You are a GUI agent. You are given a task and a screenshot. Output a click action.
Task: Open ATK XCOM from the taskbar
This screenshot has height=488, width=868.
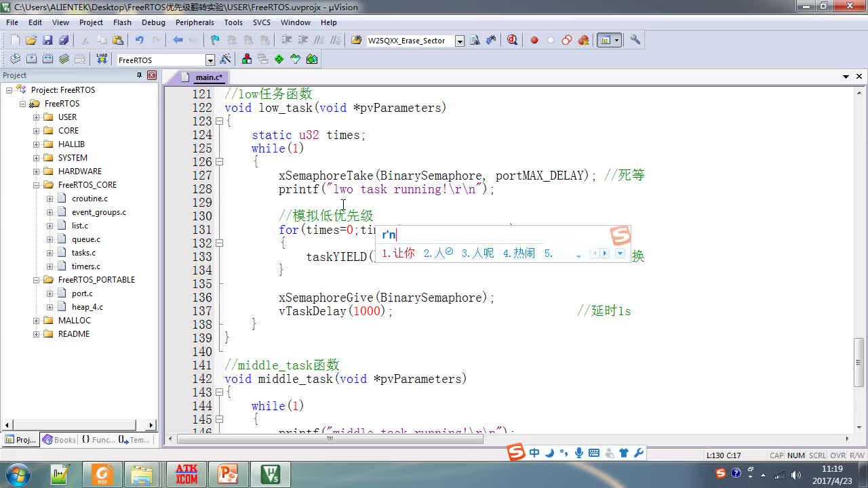(186, 474)
